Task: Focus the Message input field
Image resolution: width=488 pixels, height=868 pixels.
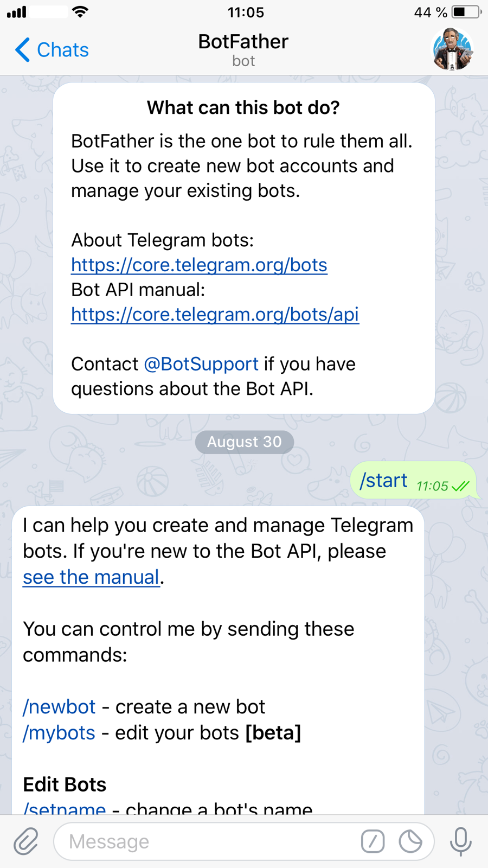Action: point(206,841)
